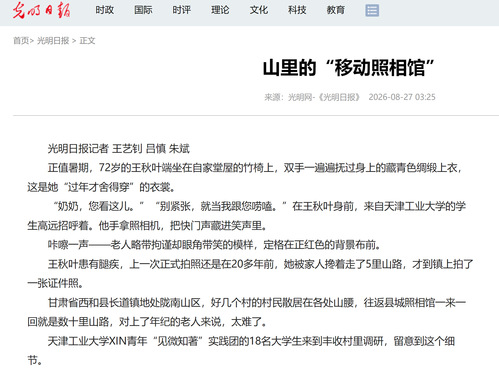Open the 教育 navigation section
499x374 pixels.
[336, 10]
